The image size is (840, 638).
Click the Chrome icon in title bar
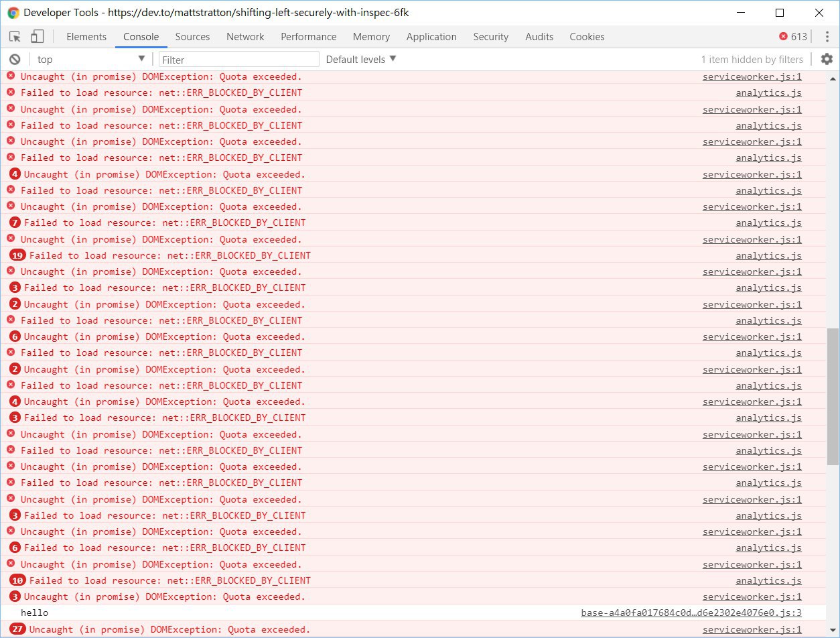pyautogui.click(x=13, y=13)
